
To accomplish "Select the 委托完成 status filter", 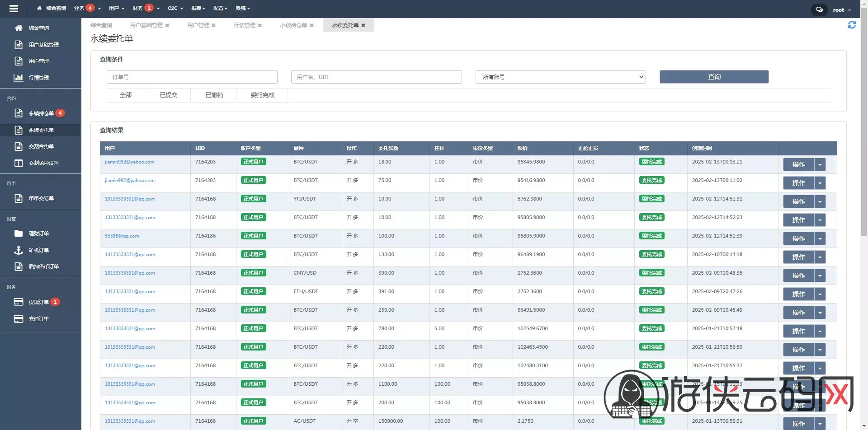I will click(x=262, y=95).
